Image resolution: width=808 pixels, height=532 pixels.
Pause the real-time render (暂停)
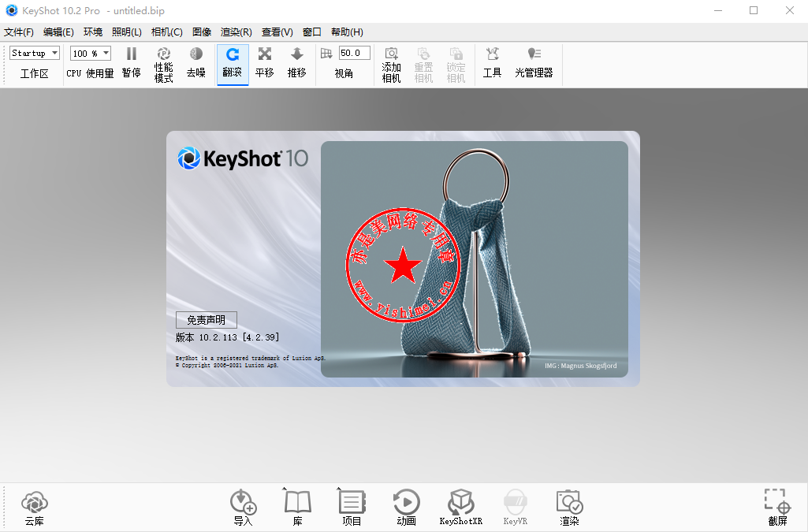(132, 64)
